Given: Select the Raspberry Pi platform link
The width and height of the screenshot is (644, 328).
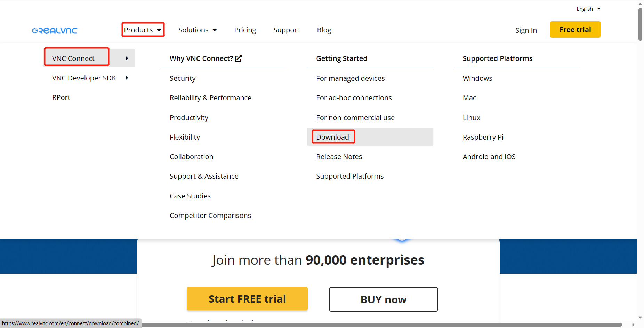Looking at the screenshot, I should 483,137.
